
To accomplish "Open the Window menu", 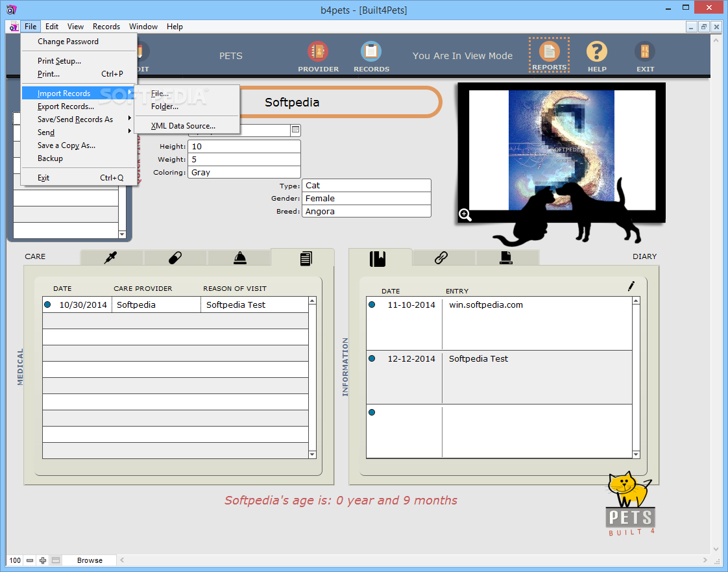I will point(143,27).
